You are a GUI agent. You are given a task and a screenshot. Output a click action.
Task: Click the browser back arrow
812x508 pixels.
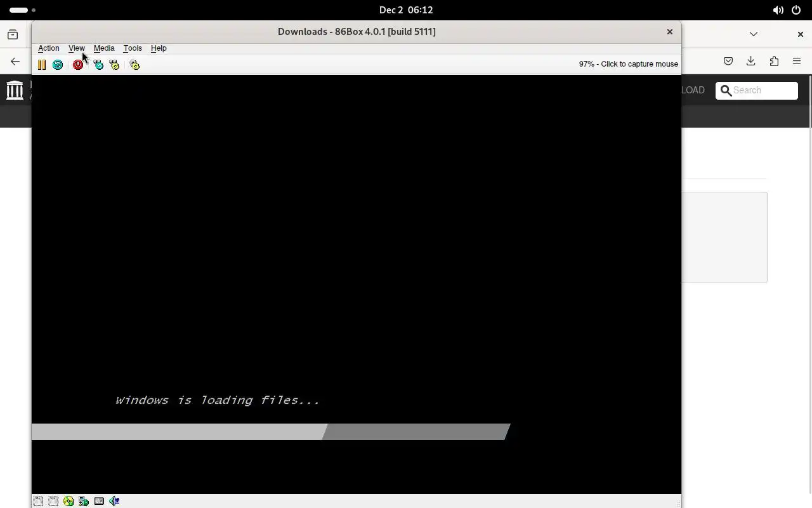click(x=15, y=62)
